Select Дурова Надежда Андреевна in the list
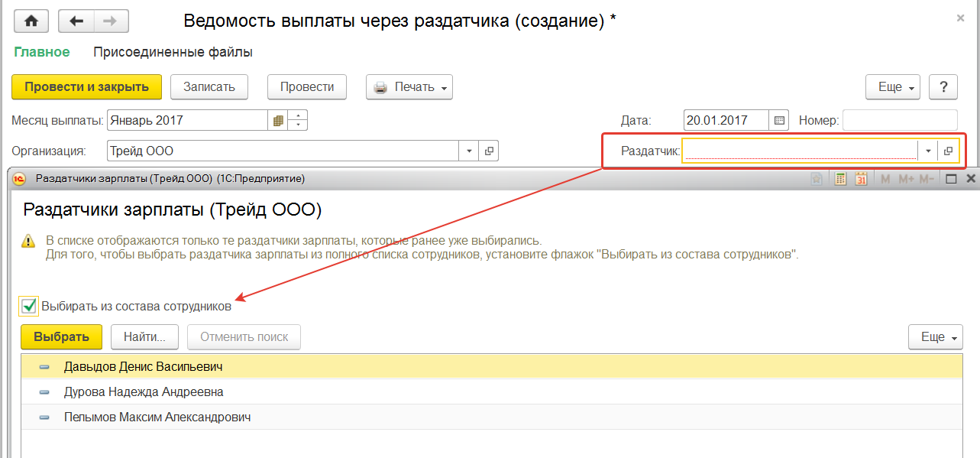 click(x=144, y=392)
